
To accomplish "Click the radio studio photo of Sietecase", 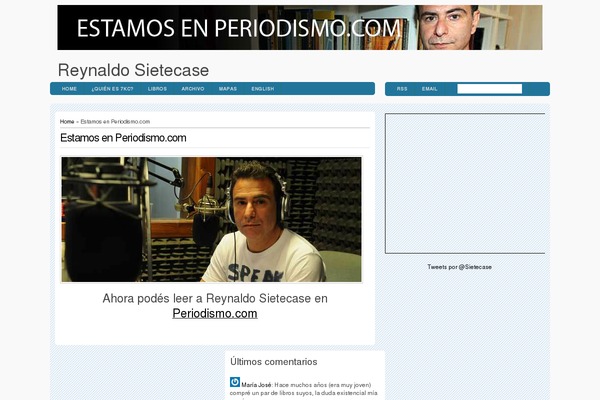I will 211,219.
